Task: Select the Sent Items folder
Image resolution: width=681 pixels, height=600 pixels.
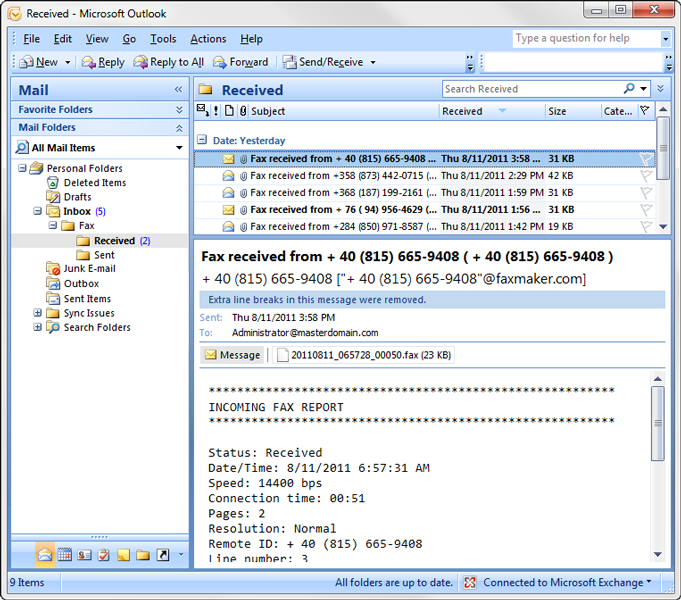Action: [79, 298]
